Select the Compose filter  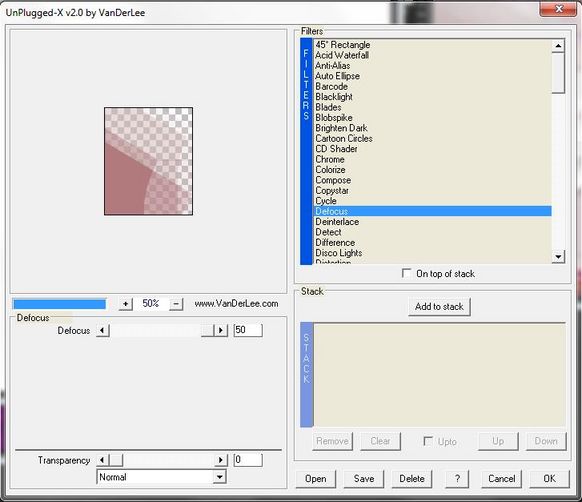(432, 180)
